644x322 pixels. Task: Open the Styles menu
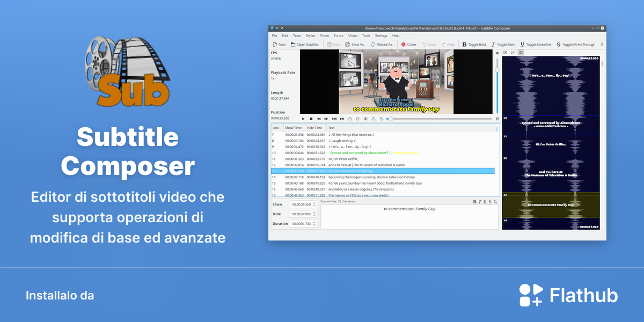310,35
